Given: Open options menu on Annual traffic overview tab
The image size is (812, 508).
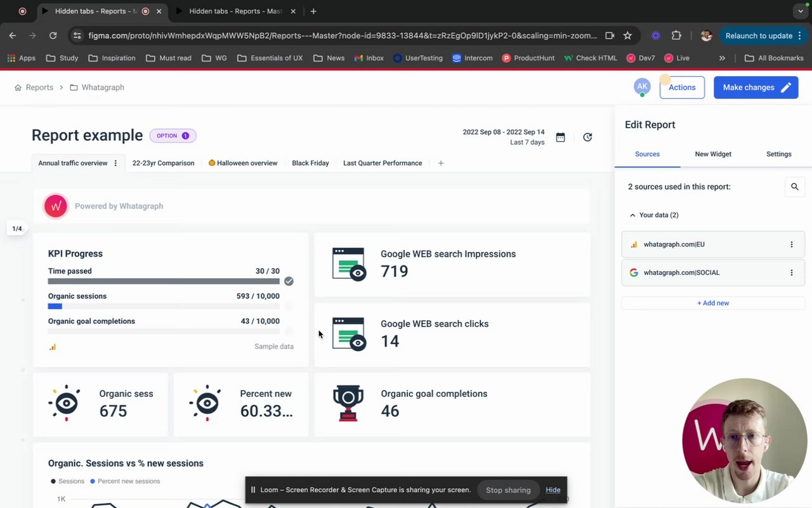Looking at the screenshot, I should [x=115, y=163].
